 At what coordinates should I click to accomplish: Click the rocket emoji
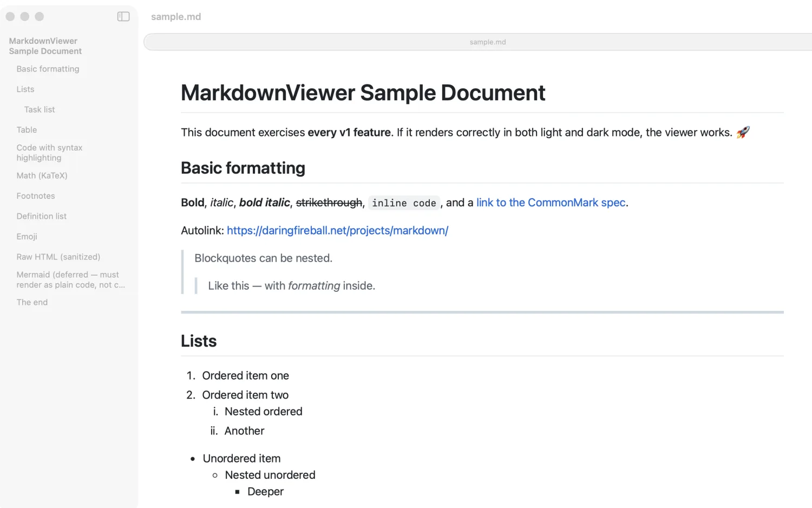743,132
